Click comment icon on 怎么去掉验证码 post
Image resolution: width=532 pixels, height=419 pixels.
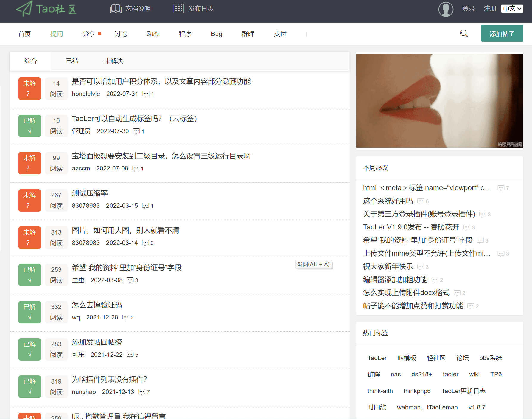[126, 318]
